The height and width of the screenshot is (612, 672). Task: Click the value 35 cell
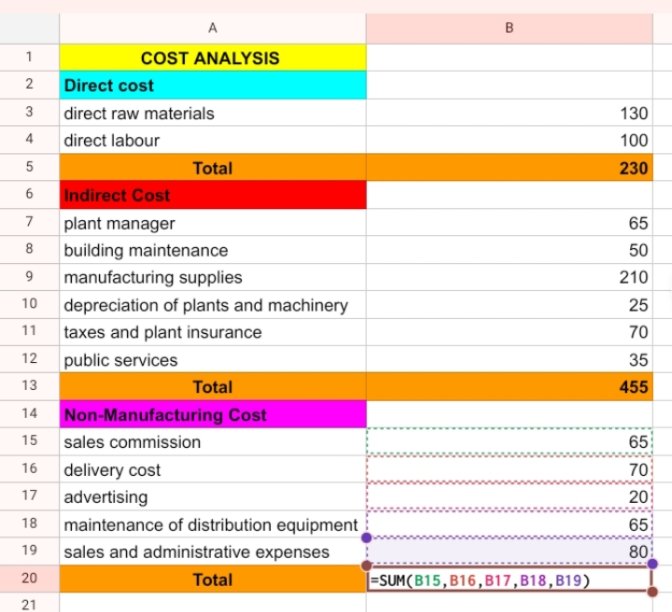click(509, 360)
